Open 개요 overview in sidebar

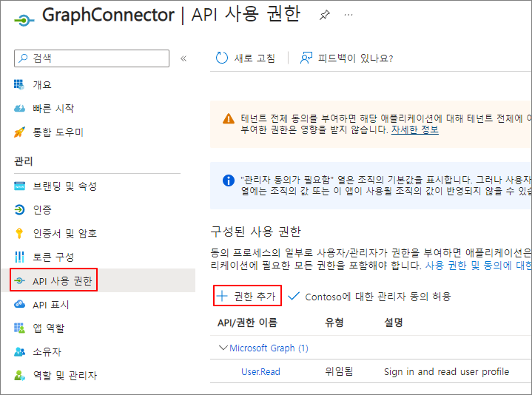[41, 84]
